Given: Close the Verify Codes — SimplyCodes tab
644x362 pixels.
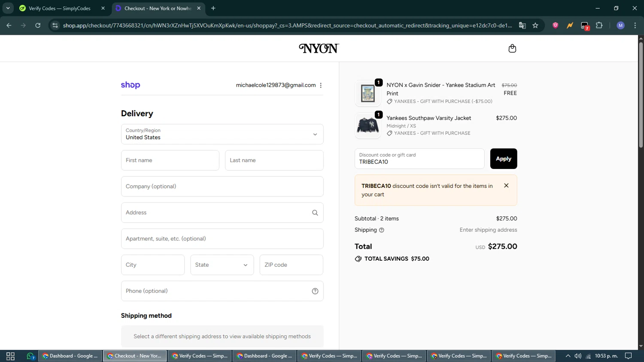Looking at the screenshot, I should click(103, 8).
